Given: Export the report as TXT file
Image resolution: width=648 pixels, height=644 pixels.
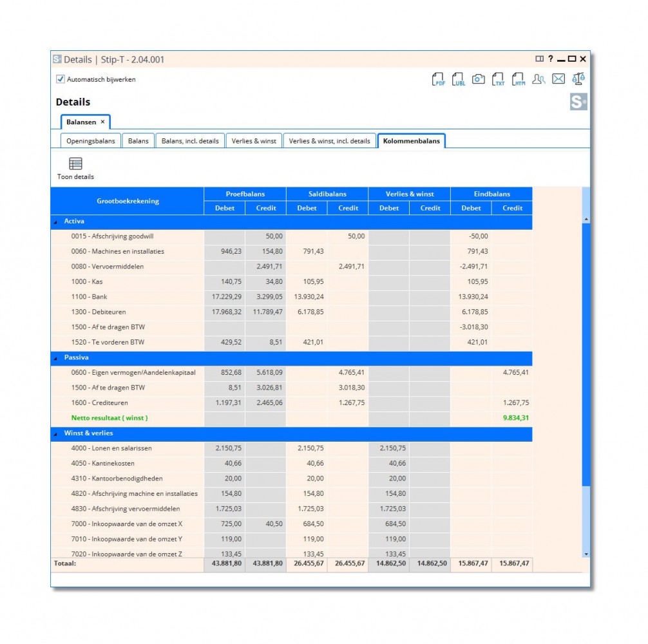Looking at the screenshot, I should tap(498, 79).
